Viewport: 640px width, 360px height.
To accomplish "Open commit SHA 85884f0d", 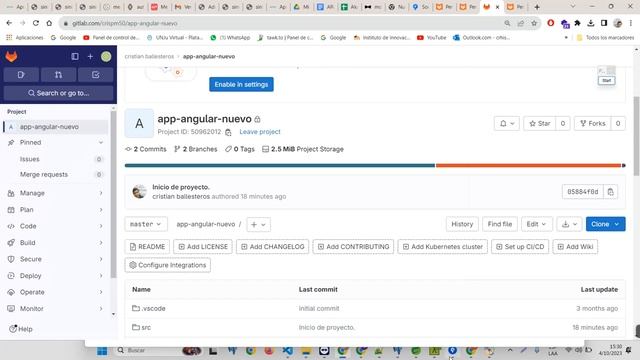I will [x=582, y=192].
